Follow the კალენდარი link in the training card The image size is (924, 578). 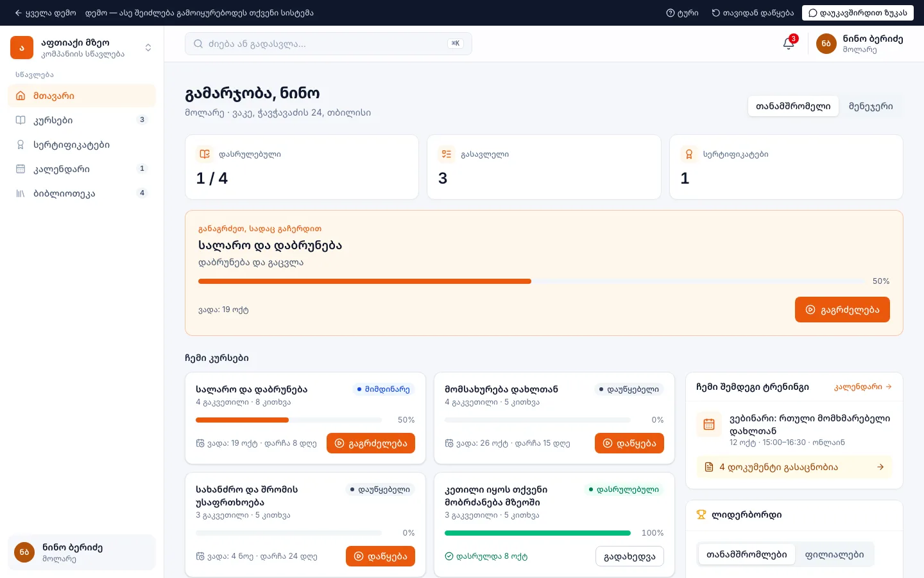[x=863, y=387]
